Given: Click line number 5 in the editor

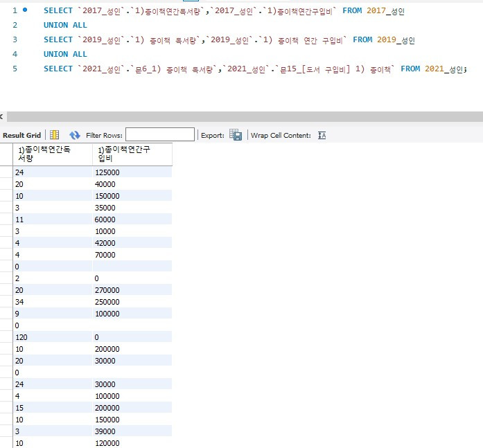Looking at the screenshot, I should pyautogui.click(x=15, y=69).
